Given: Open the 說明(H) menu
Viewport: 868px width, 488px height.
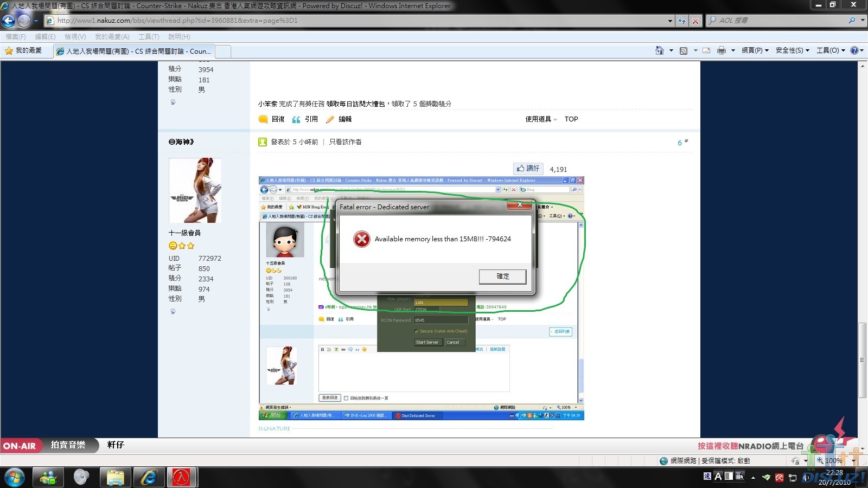Looking at the screenshot, I should [179, 37].
